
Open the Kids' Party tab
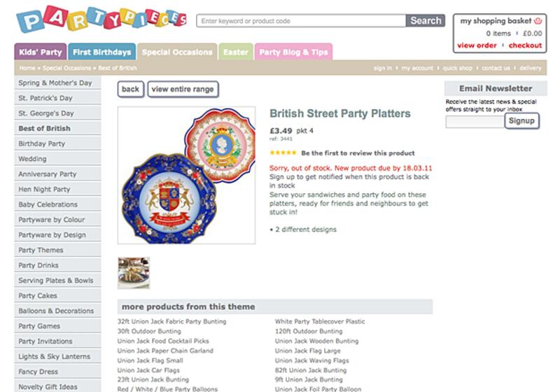(41, 52)
